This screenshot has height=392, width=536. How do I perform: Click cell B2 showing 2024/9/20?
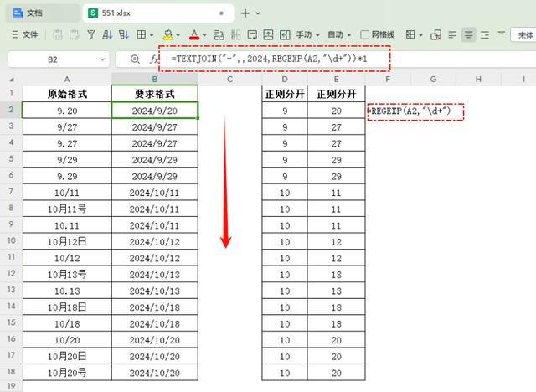[x=155, y=111]
